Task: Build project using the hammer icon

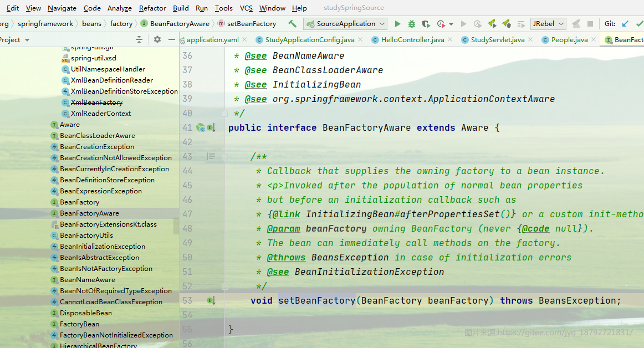Action: click(292, 24)
